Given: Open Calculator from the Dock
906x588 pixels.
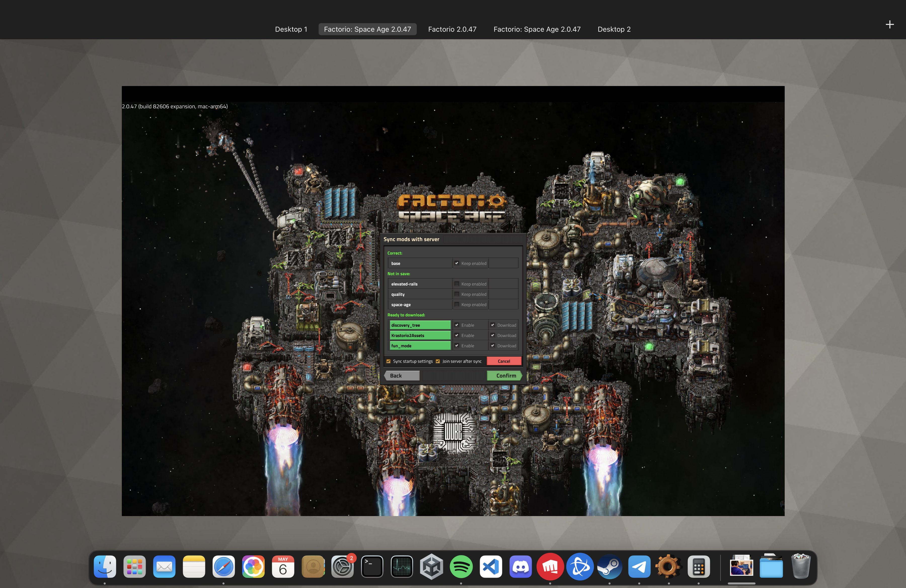Looking at the screenshot, I should pos(699,566).
